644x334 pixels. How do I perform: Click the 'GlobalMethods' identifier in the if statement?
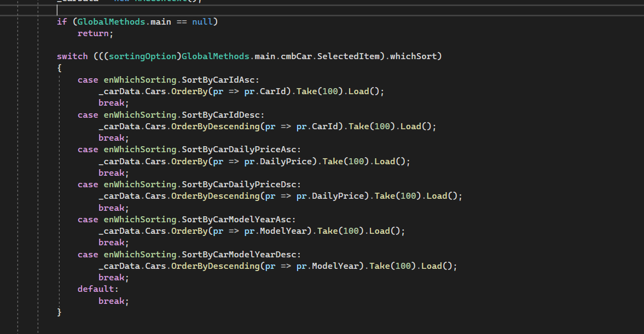point(111,22)
